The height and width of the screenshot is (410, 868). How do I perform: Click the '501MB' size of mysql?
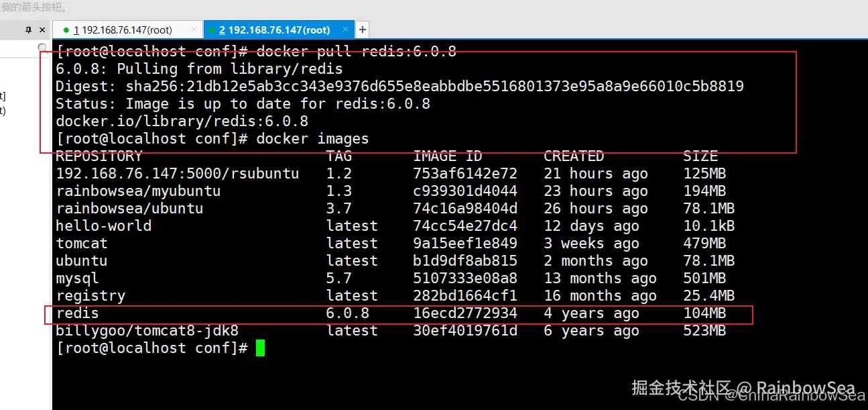[704, 278]
